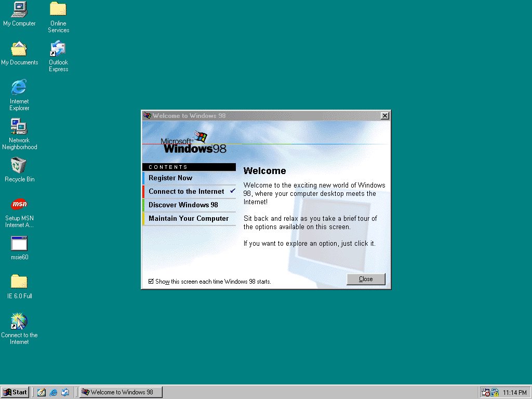The image size is (532, 399).
Task: Open Outlook Express
Action: click(x=58, y=52)
